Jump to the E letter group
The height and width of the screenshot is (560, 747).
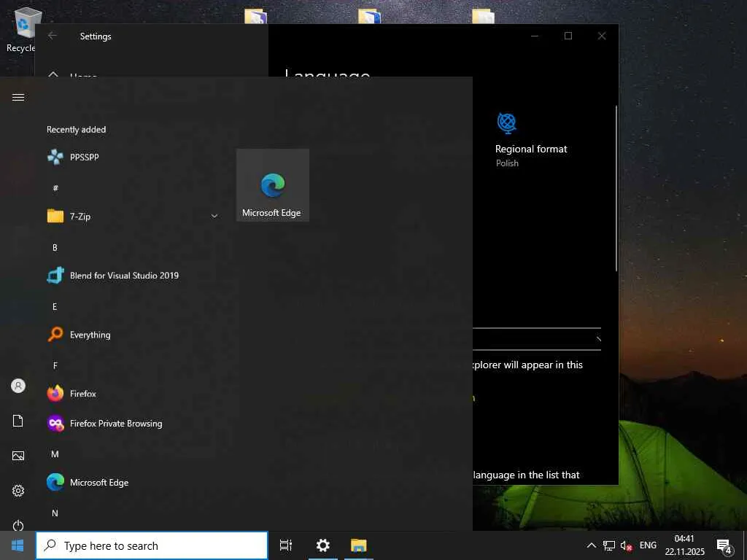pos(55,307)
